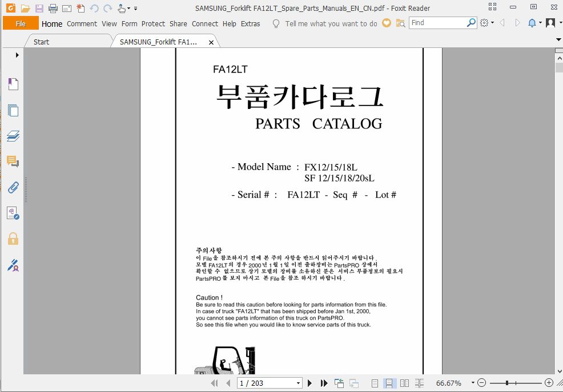Click the Undo icon
Viewport: 563px width, 392px height.
click(x=93, y=7)
